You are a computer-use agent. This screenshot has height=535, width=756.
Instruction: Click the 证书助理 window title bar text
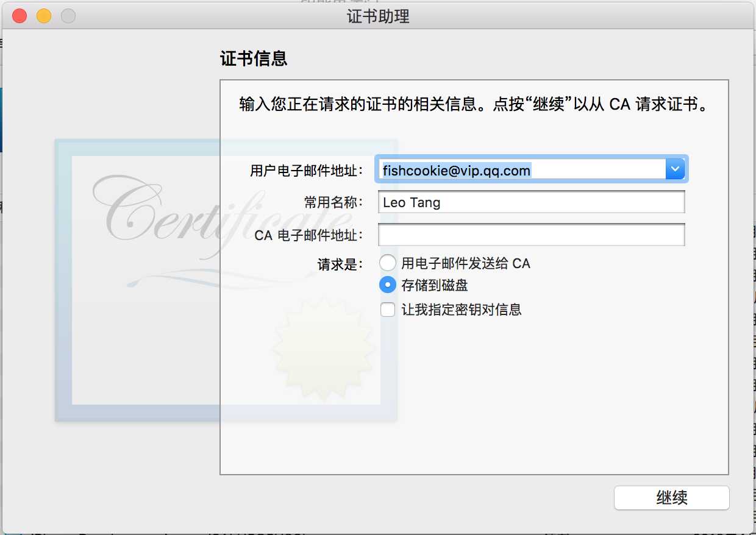click(378, 16)
